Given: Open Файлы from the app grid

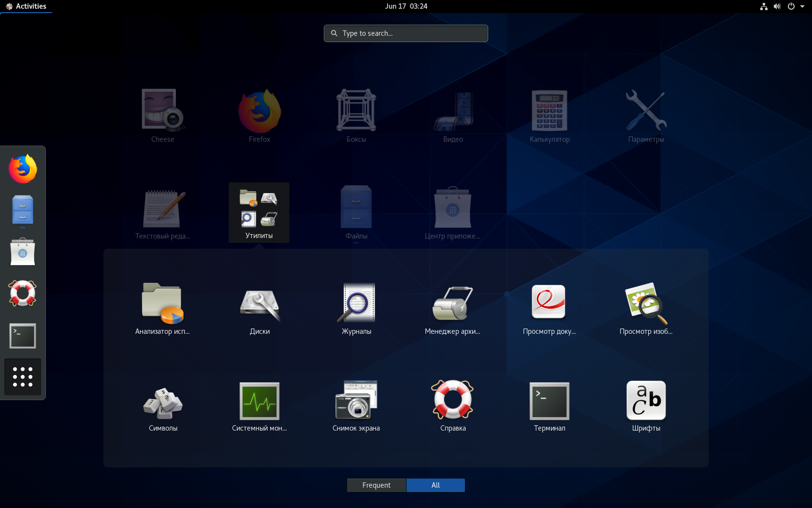Looking at the screenshot, I should [x=356, y=212].
